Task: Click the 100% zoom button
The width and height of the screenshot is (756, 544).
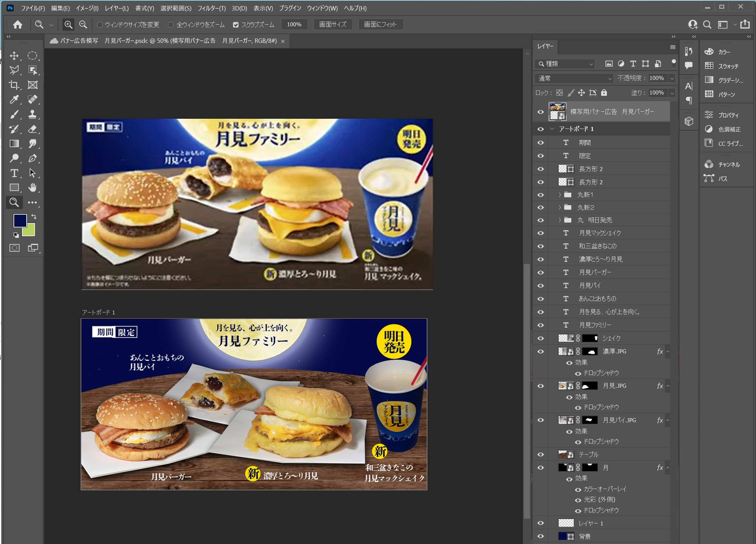Action: coord(294,25)
